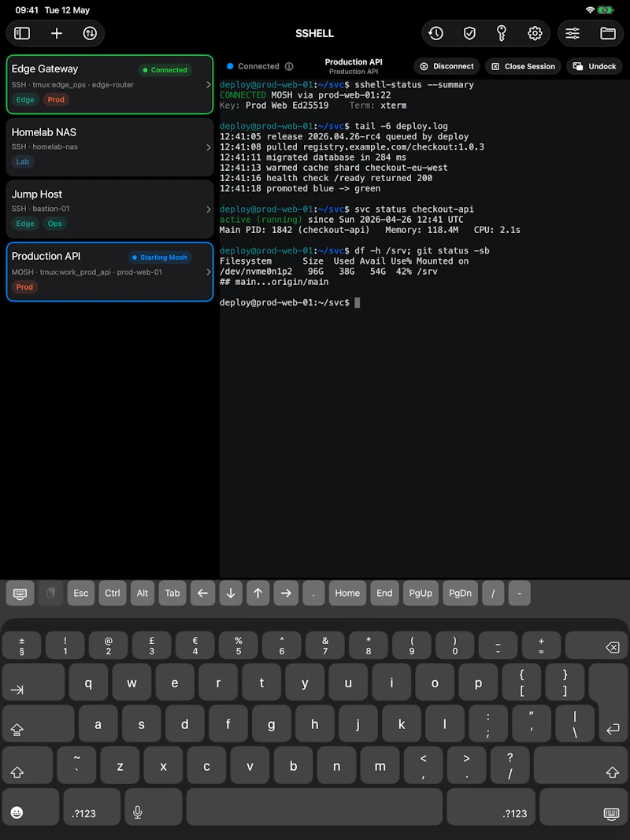Show connection info icon next to Connected
The image size is (630, 840).
coord(289,66)
